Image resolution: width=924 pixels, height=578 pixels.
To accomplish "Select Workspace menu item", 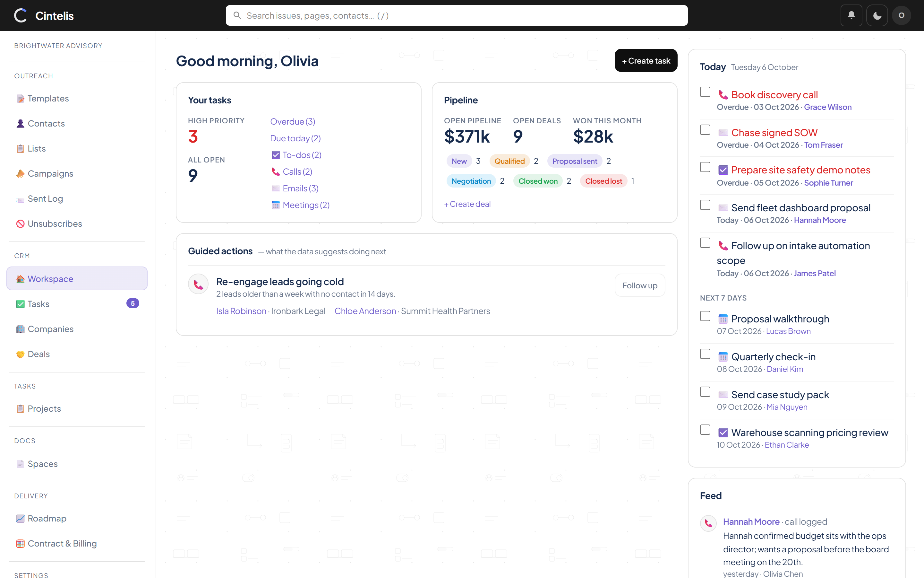I will click(77, 279).
